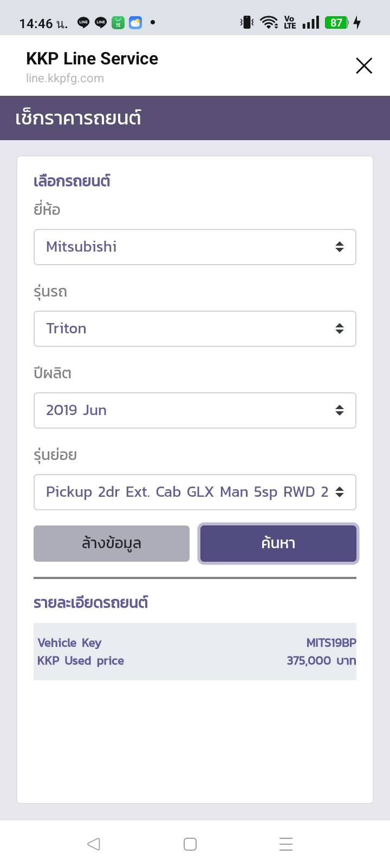Open the Pickup 2dr Ext. Cab sub-model dropdown
The image size is (390, 868).
point(194,492)
